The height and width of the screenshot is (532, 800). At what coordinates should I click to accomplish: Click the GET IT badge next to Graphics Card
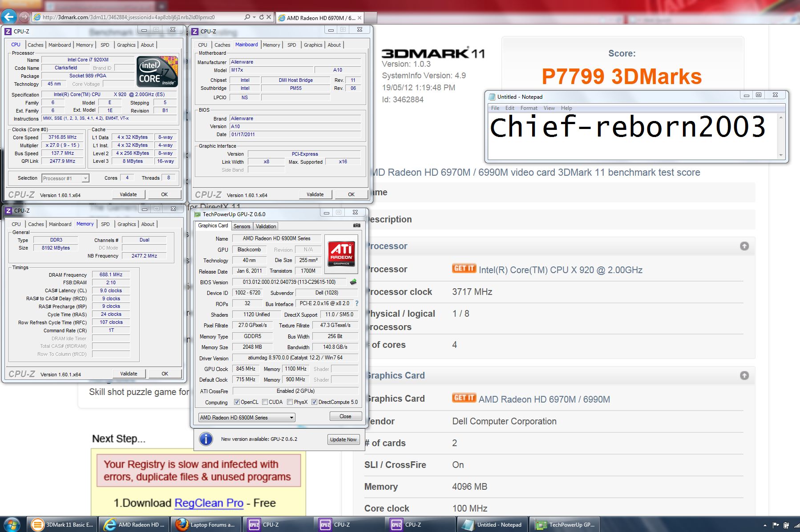tap(464, 398)
